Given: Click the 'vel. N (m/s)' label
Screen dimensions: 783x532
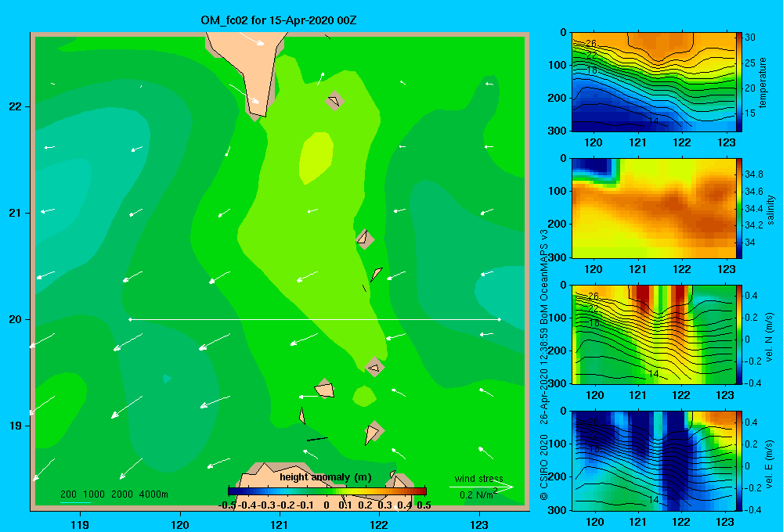Looking at the screenshot, I should (770, 337).
